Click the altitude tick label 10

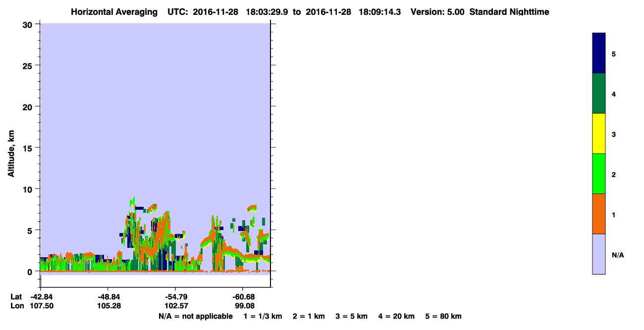(x=29, y=189)
